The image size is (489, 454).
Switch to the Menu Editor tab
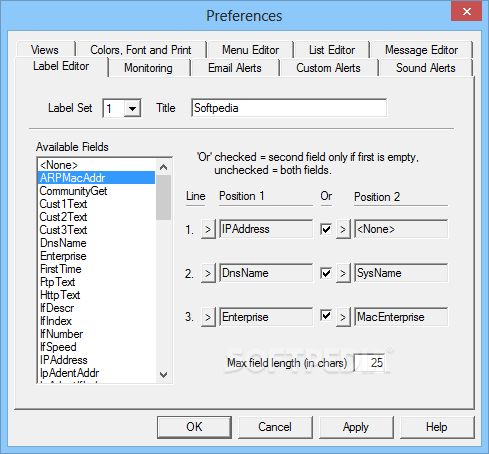click(x=250, y=50)
